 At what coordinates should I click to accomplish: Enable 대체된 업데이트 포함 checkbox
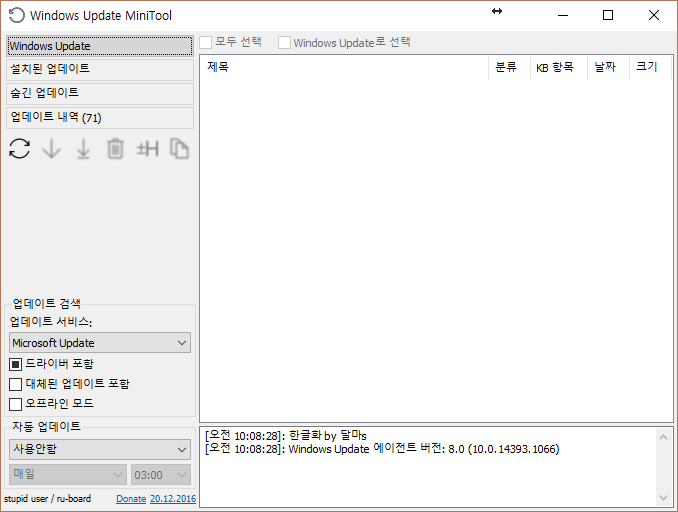pos(15,384)
